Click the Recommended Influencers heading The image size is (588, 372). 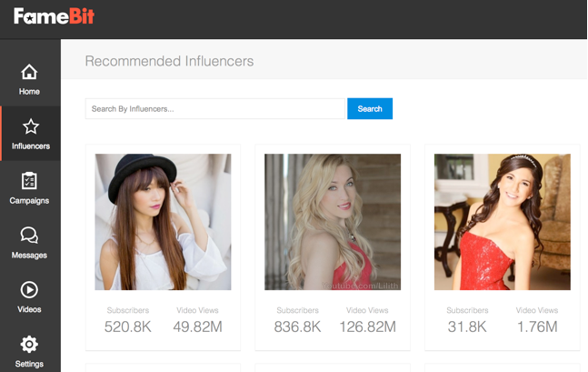pyautogui.click(x=169, y=62)
